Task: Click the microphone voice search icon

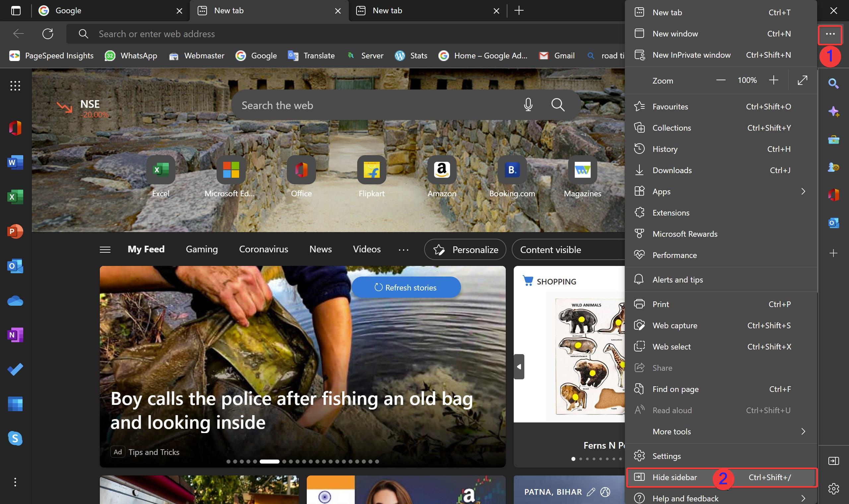Action: [528, 105]
